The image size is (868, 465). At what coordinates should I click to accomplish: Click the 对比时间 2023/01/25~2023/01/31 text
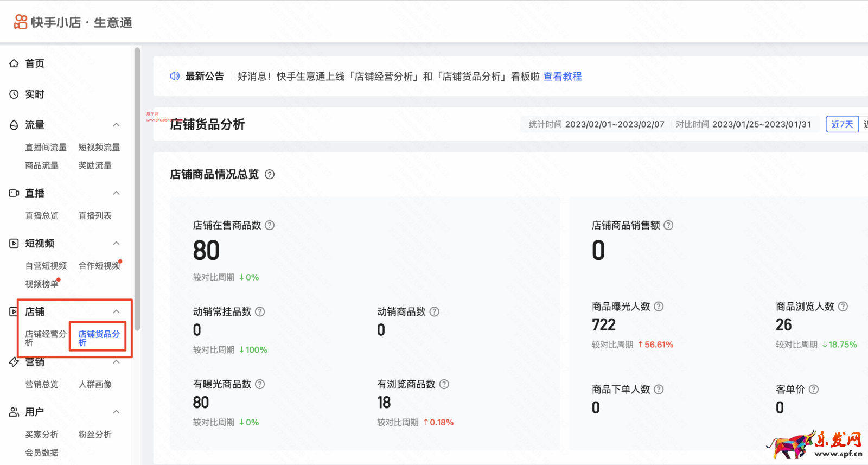pyautogui.click(x=744, y=124)
